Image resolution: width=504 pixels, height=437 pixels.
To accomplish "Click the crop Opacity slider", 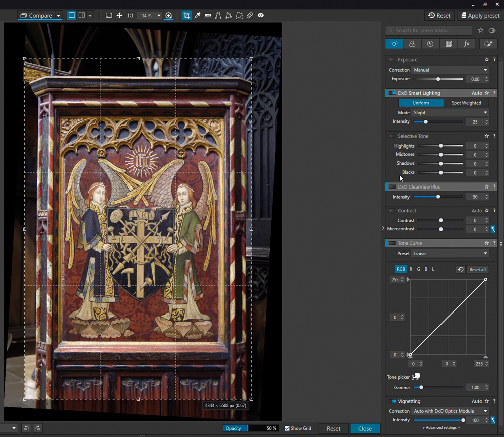I will 250,428.
